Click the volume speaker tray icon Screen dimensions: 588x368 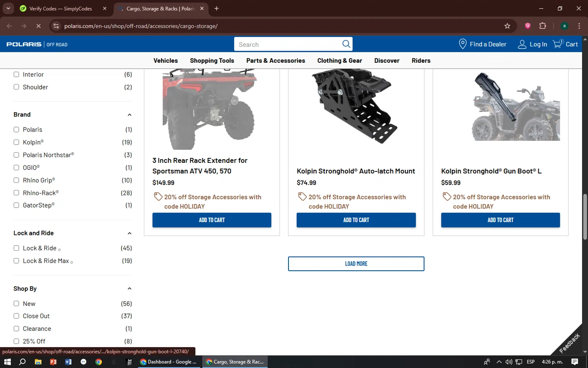[x=509, y=362]
